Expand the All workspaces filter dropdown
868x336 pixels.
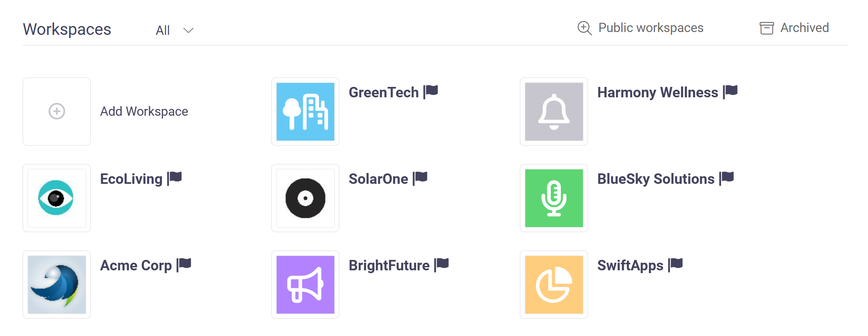coord(163,30)
